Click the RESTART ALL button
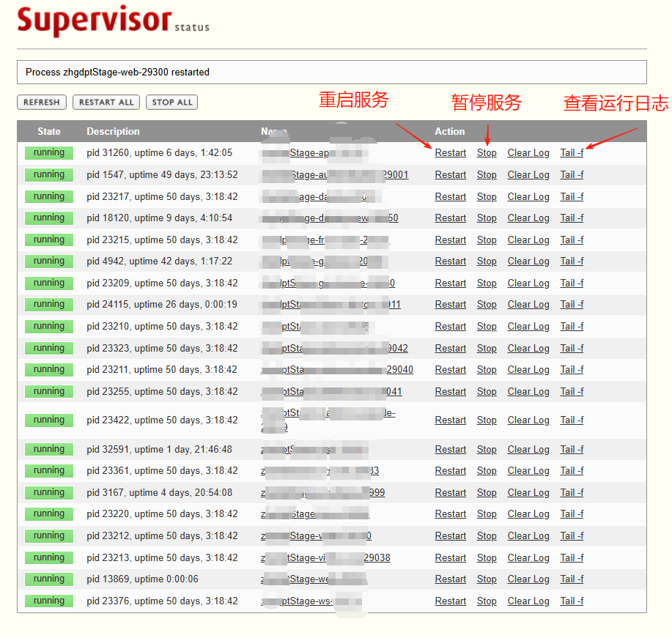This screenshot has height=638, width=672. pos(106,102)
